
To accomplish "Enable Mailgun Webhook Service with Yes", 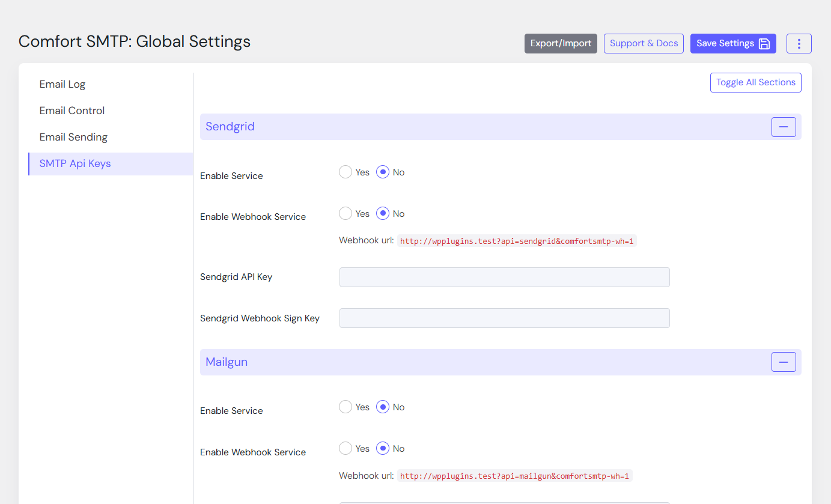I will pos(345,449).
